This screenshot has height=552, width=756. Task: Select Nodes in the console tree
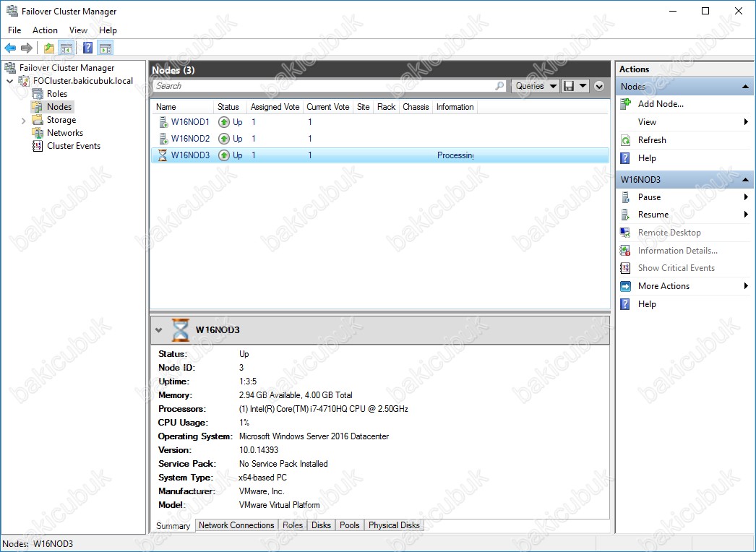tap(59, 106)
